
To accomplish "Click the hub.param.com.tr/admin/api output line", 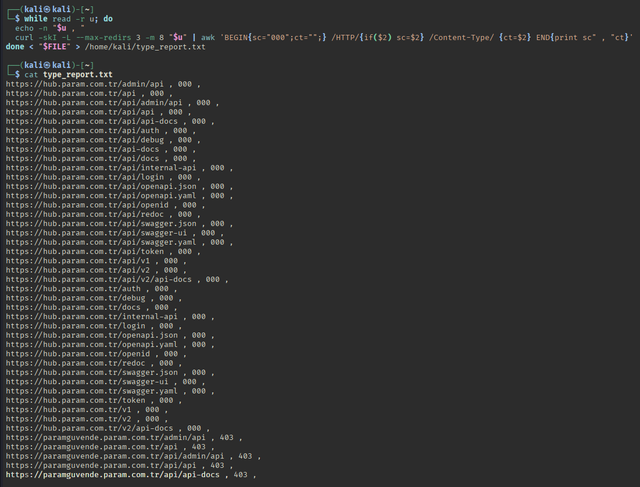I will (x=103, y=84).
